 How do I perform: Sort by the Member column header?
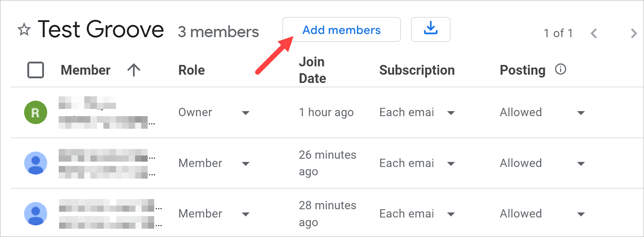(x=85, y=70)
